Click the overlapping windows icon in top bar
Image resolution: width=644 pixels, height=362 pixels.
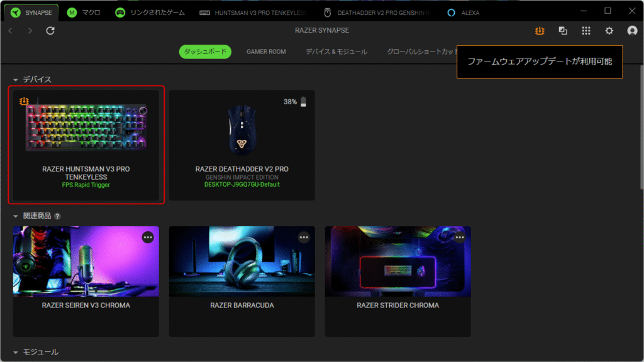click(563, 31)
